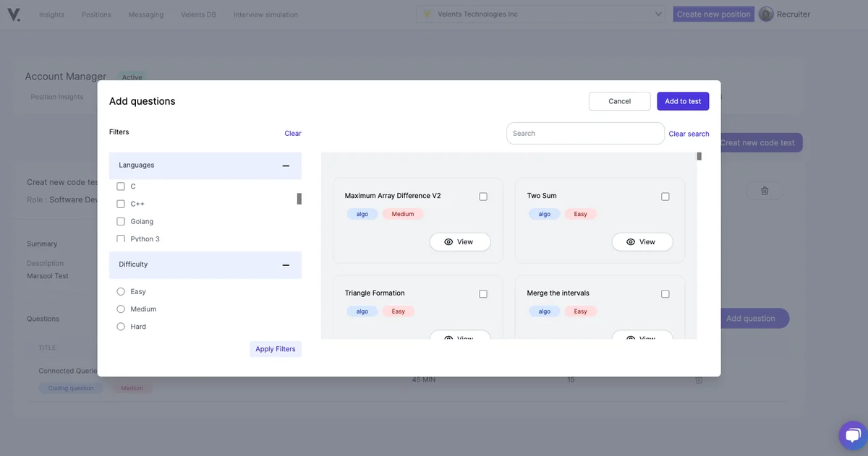
Task: Open the Velents Technologies Inc company dropdown
Action: pos(540,14)
